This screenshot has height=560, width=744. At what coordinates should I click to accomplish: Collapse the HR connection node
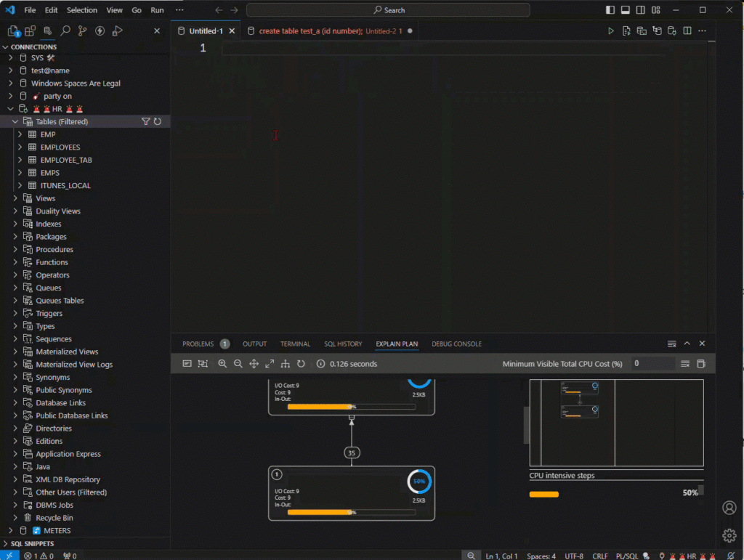coord(10,109)
